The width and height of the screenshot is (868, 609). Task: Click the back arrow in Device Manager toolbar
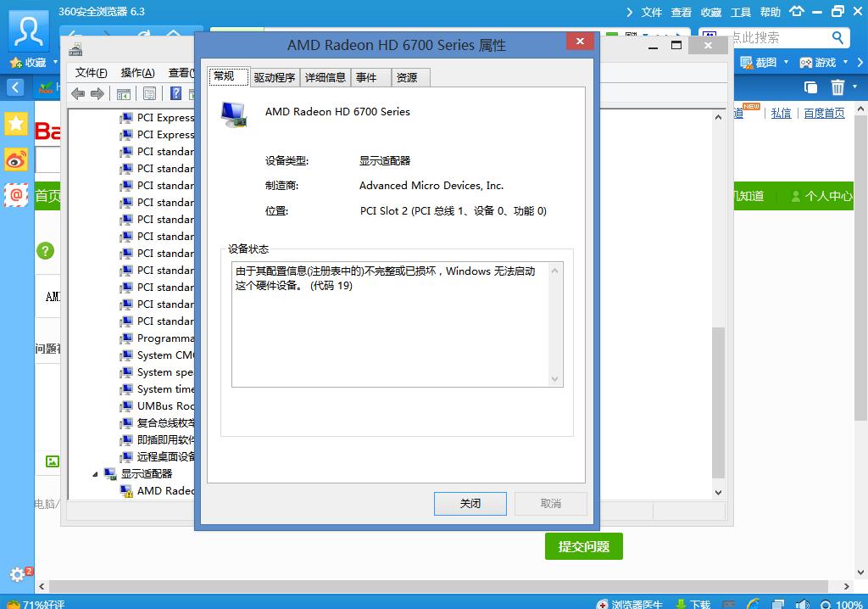pyautogui.click(x=77, y=93)
